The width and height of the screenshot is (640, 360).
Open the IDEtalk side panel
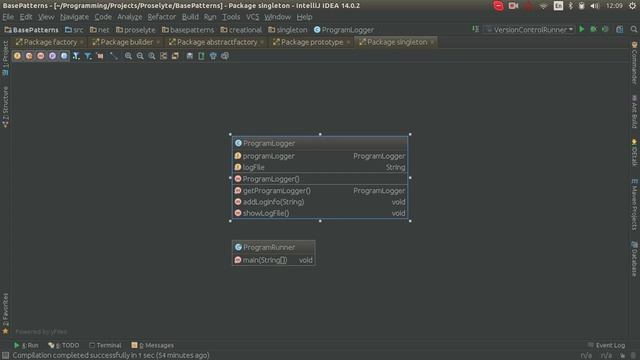pos(634,152)
